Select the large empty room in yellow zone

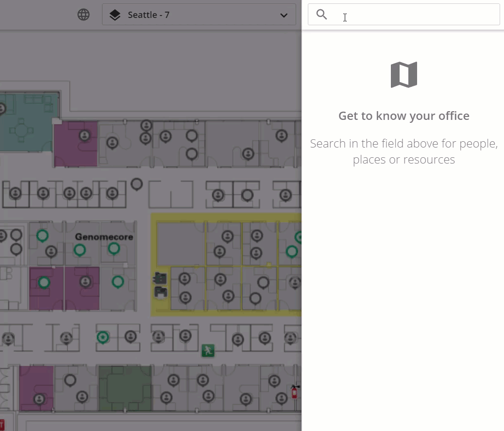pyautogui.click(x=180, y=244)
